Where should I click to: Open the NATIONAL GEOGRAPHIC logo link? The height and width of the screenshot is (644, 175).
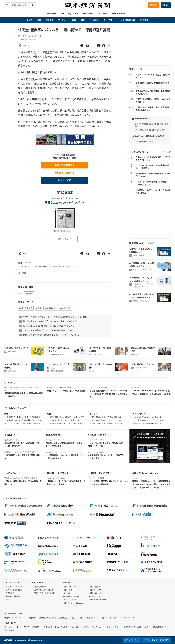point(45,562)
